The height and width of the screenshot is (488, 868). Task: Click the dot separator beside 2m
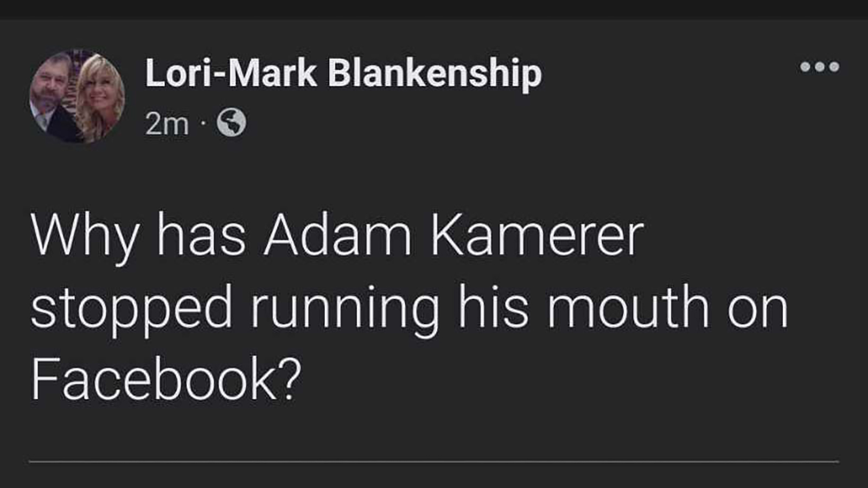click(202, 124)
